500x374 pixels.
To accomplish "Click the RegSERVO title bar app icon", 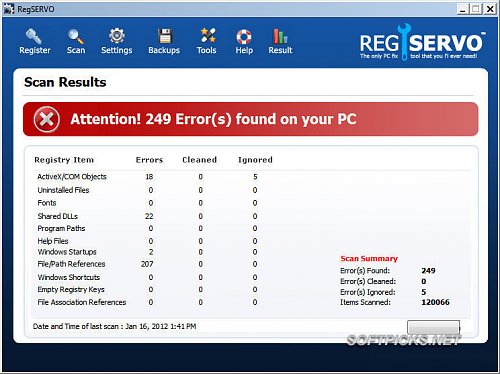I will 8,9.
